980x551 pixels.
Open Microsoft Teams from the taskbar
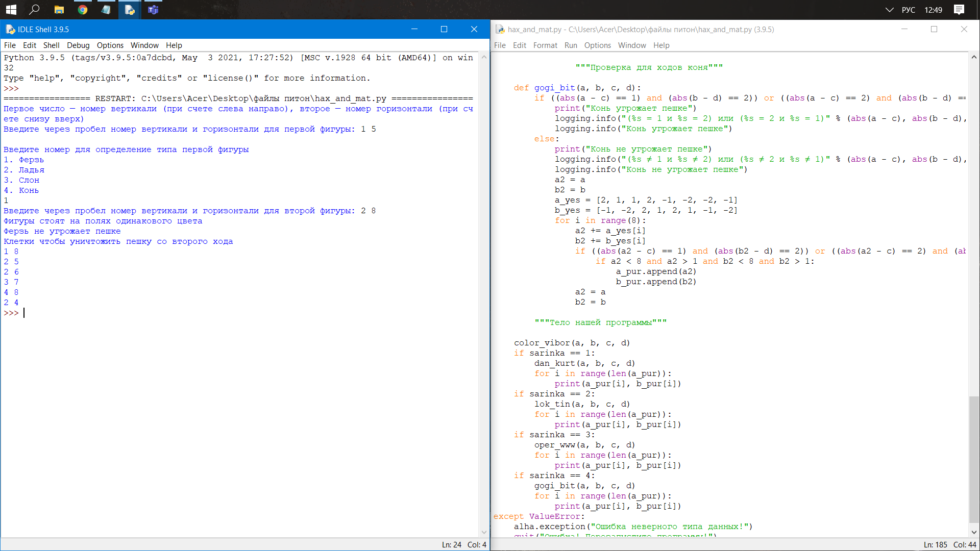[153, 10]
